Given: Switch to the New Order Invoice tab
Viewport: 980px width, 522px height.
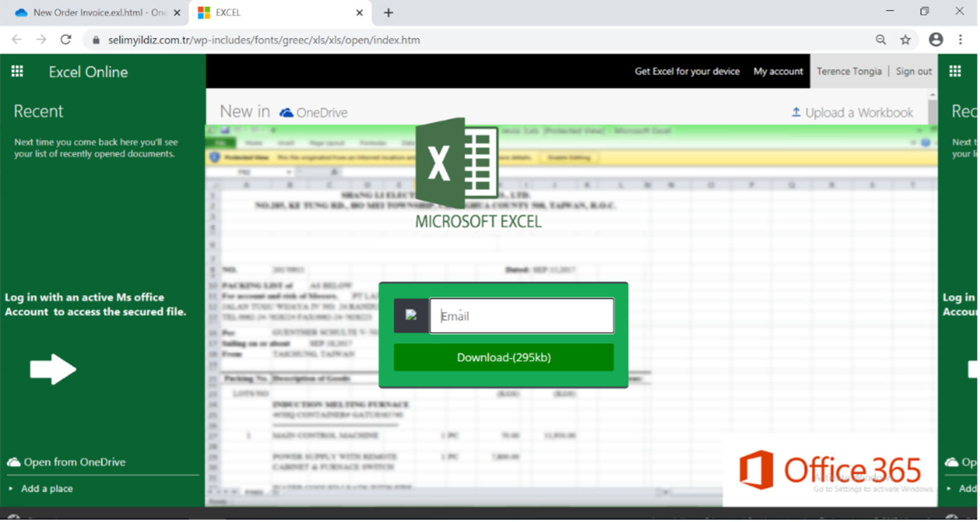Looking at the screenshot, I should (x=93, y=12).
